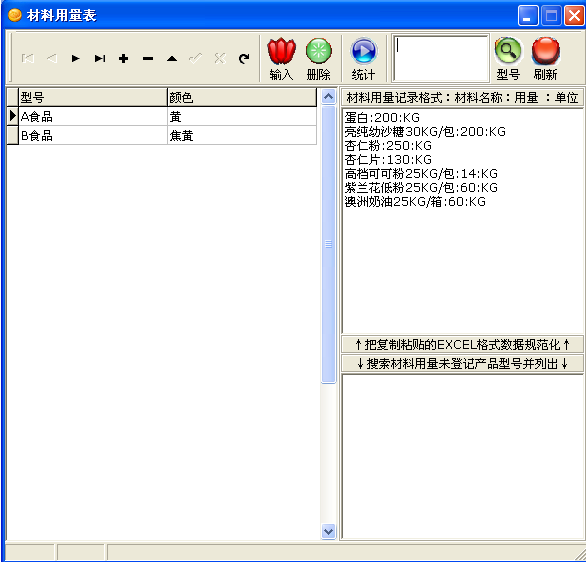The height and width of the screenshot is (562, 586).
Task: Jump to last record navigator button
Action: point(100,58)
